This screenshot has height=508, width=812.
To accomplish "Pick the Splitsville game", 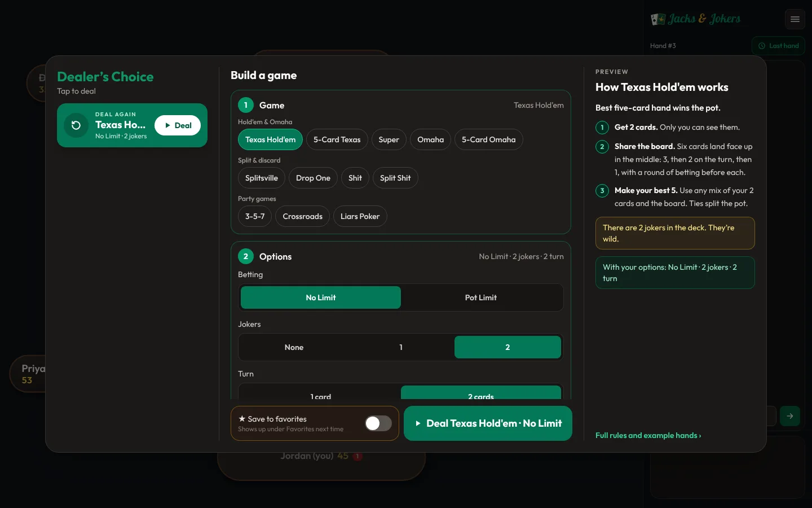I will click(x=262, y=178).
